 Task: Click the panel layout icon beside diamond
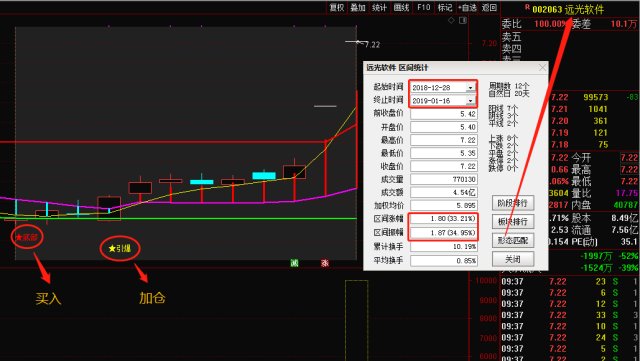(x=463, y=20)
